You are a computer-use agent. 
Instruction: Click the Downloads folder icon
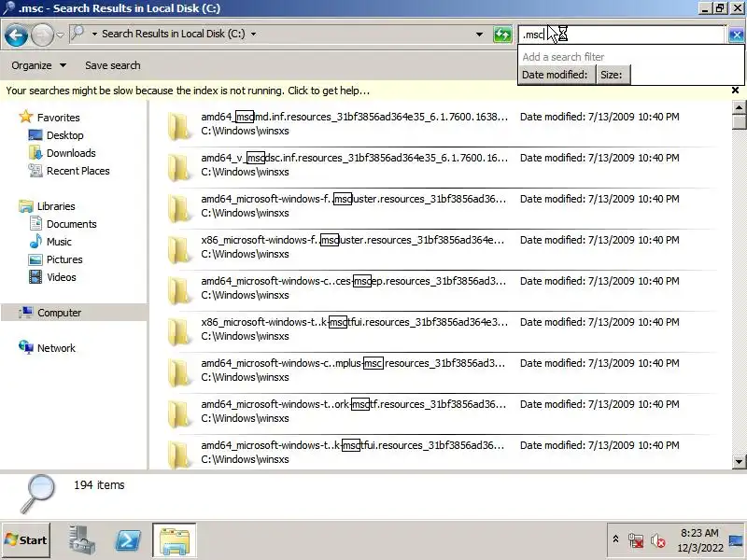point(35,153)
